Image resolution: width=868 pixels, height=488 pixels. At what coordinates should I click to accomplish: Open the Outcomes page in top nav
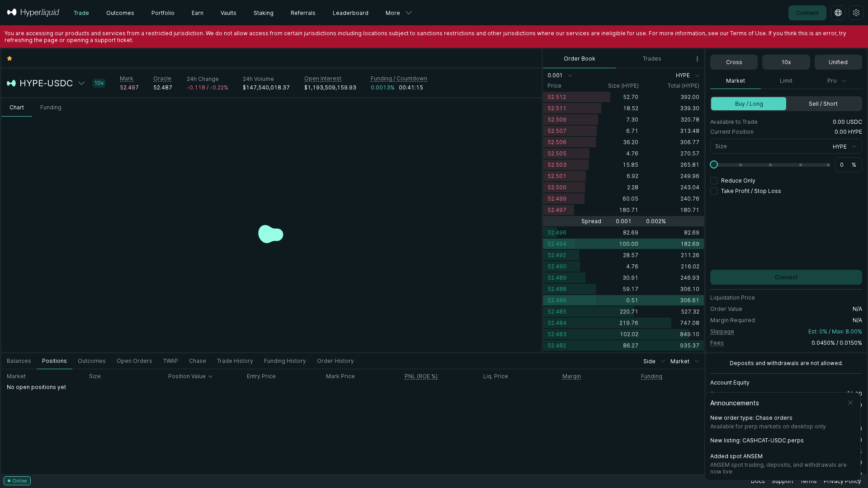coord(120,13)
